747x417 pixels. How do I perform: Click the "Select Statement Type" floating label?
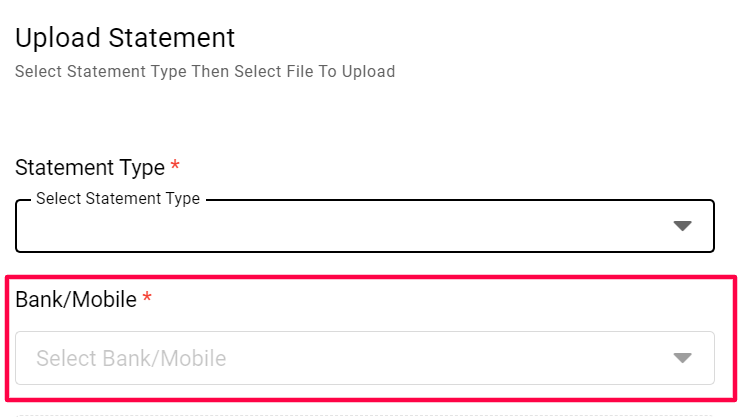118,199
